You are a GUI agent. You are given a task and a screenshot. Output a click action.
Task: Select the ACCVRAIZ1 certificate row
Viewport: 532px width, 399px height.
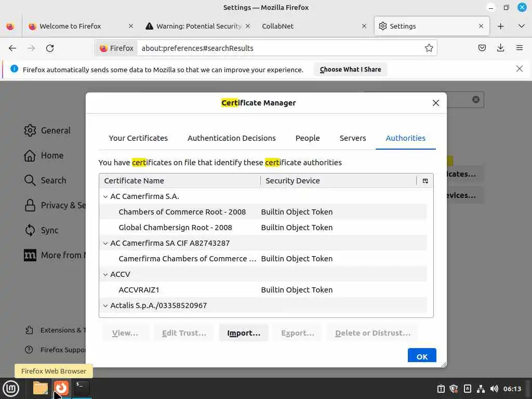click(263, 290)
